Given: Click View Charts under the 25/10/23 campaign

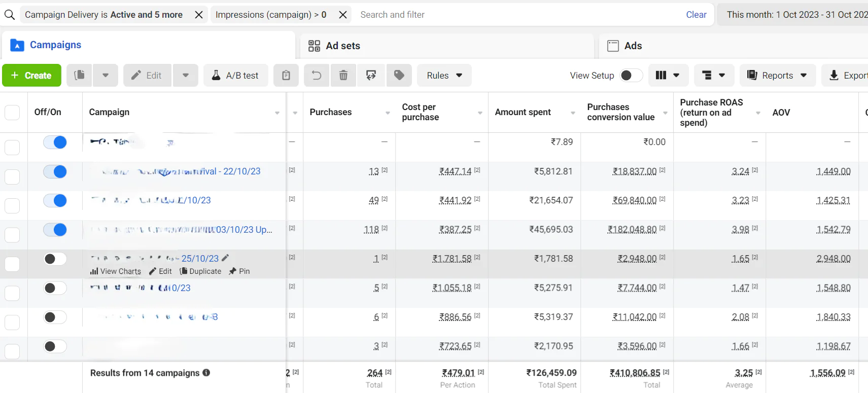Looking at the screenshot, I should [x=116, y=271].
